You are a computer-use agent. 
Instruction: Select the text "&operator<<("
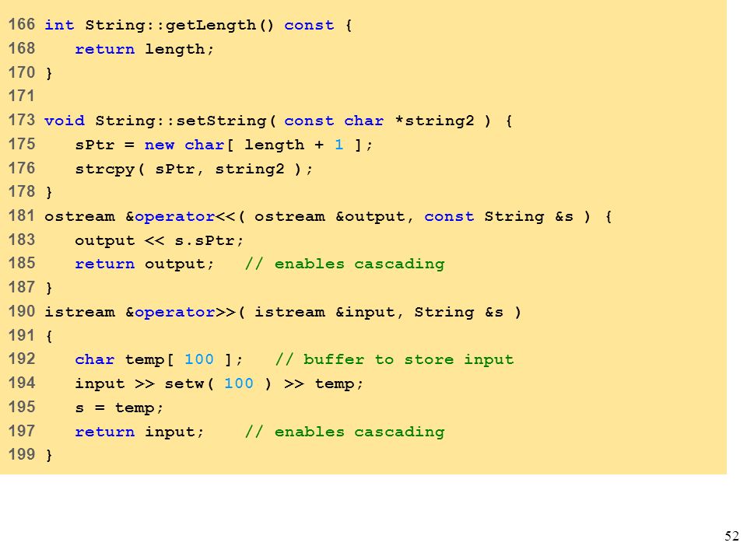[185, 217]
